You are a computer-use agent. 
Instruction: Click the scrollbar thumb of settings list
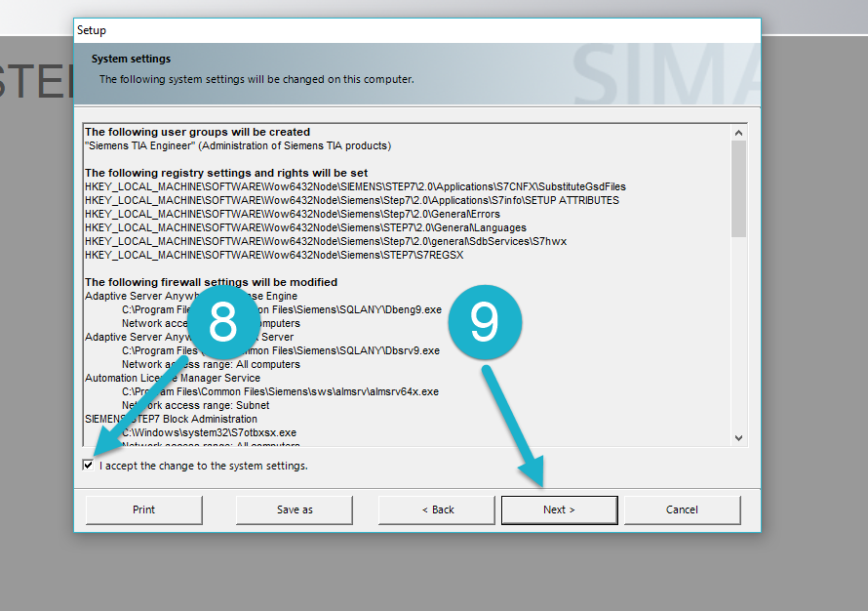click(738, 189)
